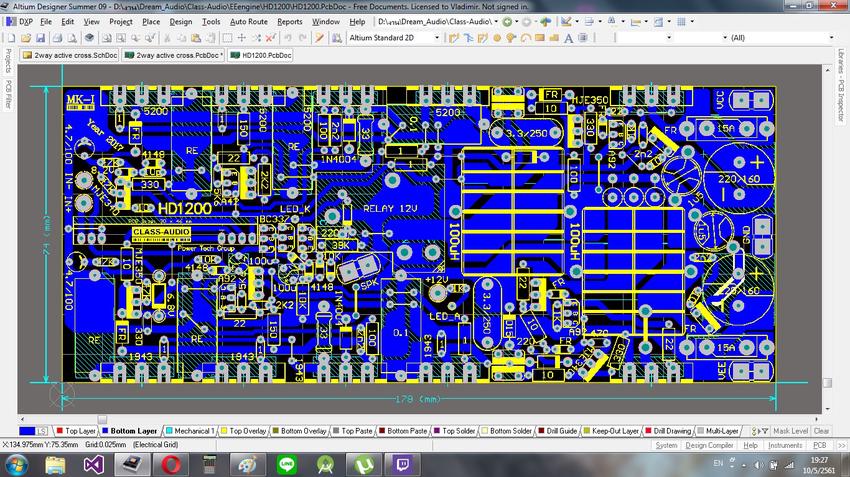Screen dimensions: 850x477
Task: Click the Move Selection cross icon
Action: click(x=242, y=38)
